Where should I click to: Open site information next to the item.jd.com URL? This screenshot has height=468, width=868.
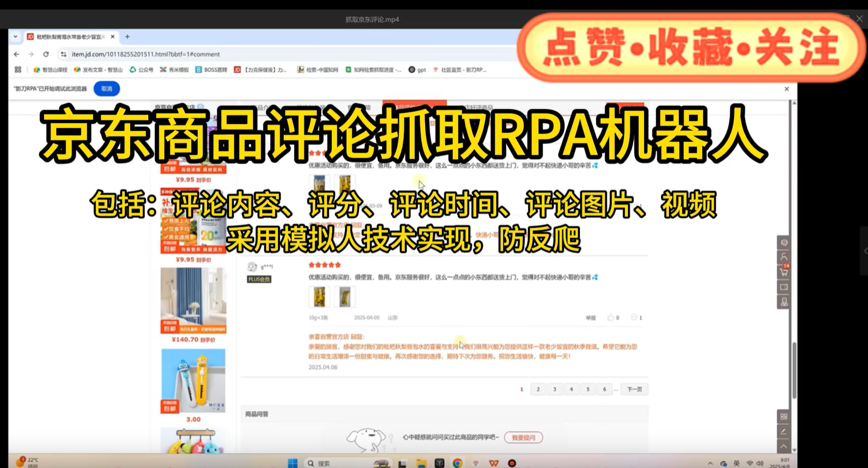click(x=64, y=54)
